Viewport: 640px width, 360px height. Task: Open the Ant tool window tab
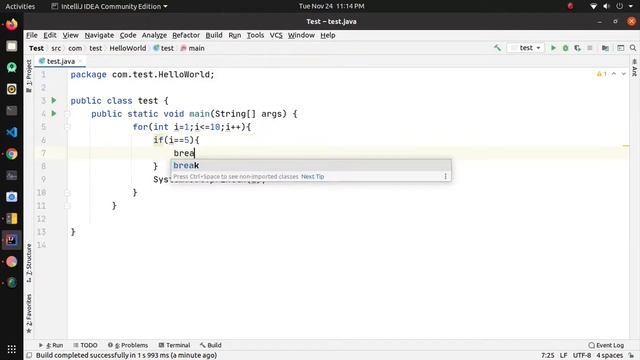click(x=635, y=68)
